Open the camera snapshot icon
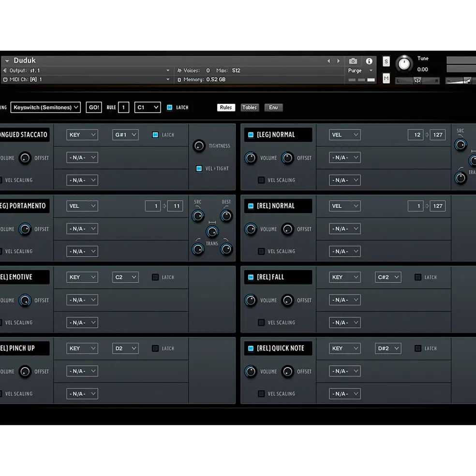The image size is (476, 476). click(353, 61)
